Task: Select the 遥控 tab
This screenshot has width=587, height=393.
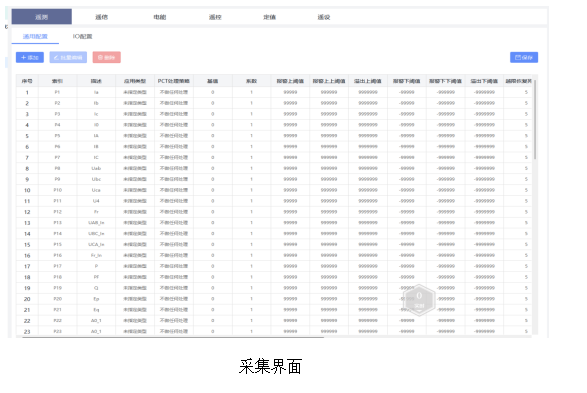Action: tap(215, 17)
